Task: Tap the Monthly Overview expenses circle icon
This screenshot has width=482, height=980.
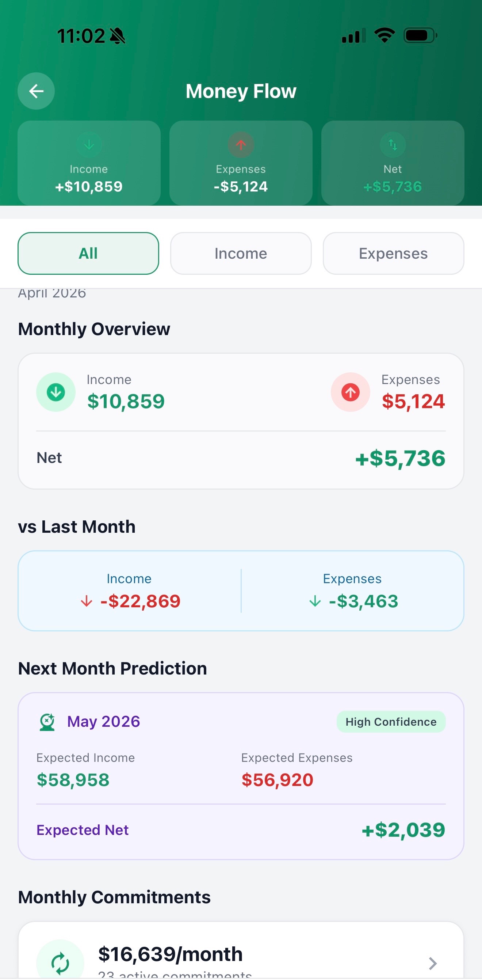Action: click(350, 392)
